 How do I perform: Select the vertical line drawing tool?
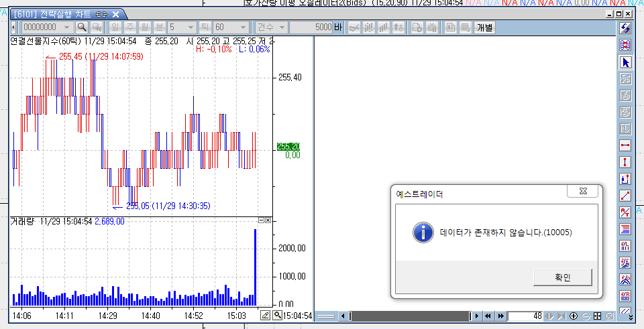tap(625, 162)
